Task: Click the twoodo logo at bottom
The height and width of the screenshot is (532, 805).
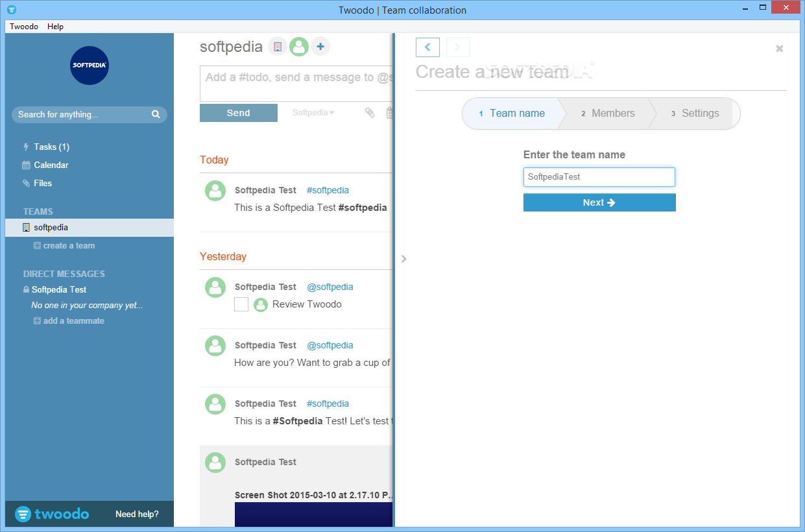Action: point(52,514)
